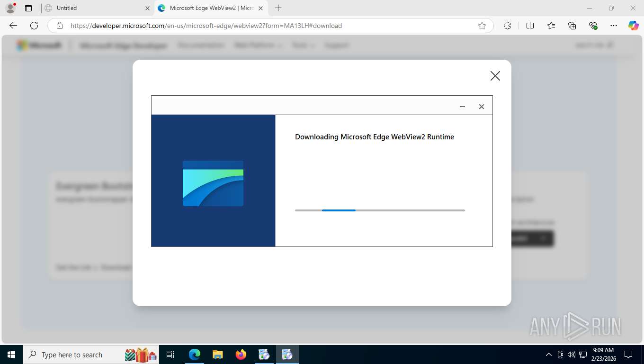644x364 pixels.
Task: Click the download progress bar
Action: [380, 210]
